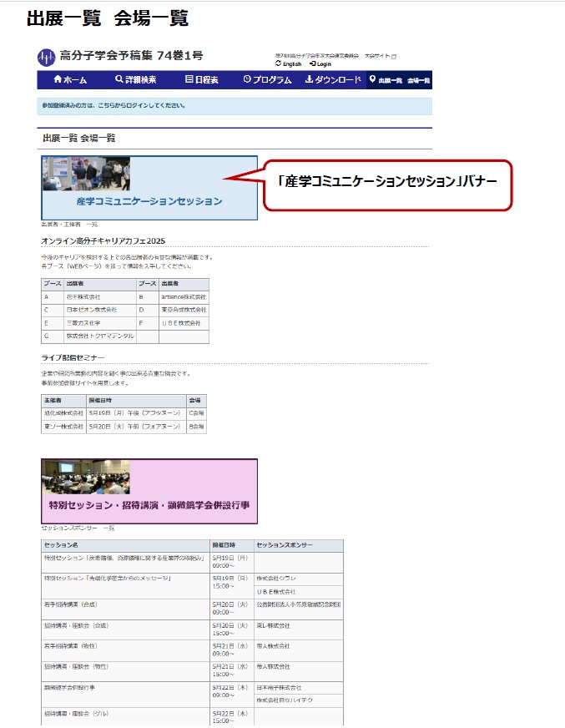Viewport: 565px width, 728px height.
Task: Select booth D exhibitor 東亞合成株式会社
Action: [184, 310]
